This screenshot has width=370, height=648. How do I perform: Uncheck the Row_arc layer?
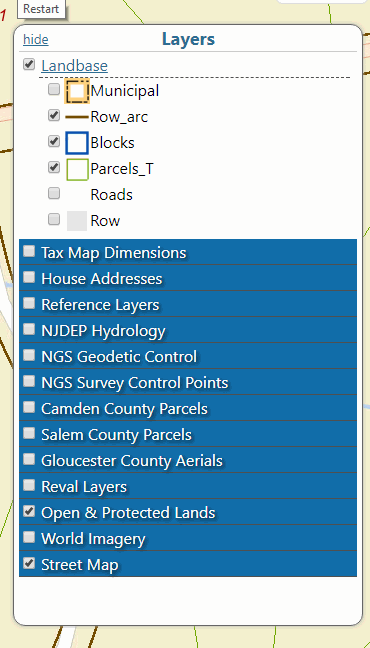click(54, 115)
